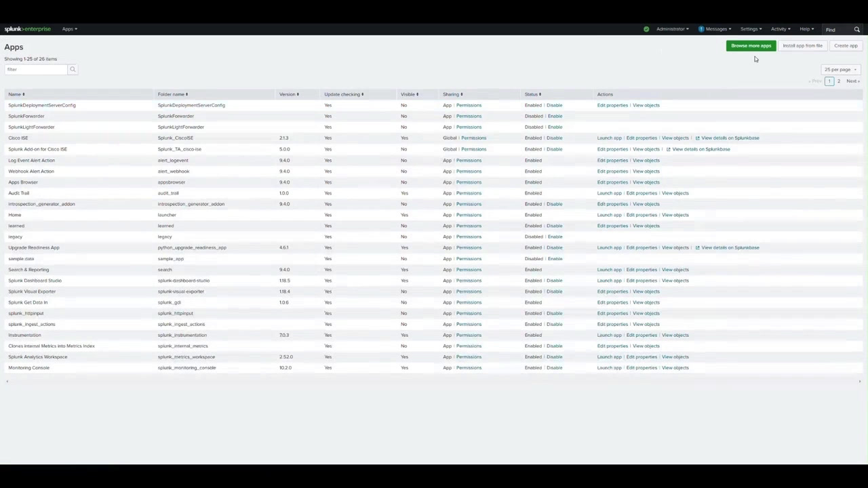Image resolution: width=868 pixels, height=488 pixels.
Task: Click the green health status icon
Action: click(x=646, y=29)
